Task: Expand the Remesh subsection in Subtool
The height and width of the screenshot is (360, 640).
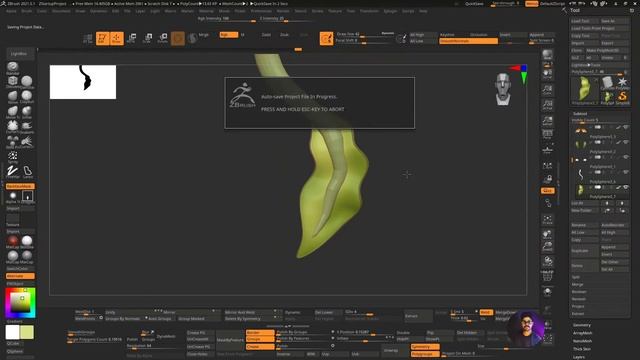Action: coord(578,299)
